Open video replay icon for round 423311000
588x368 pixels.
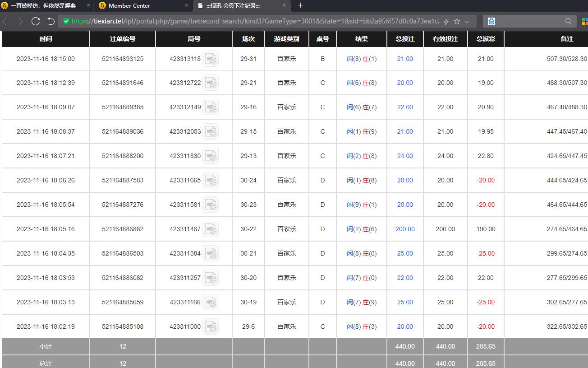coord(211,327)
